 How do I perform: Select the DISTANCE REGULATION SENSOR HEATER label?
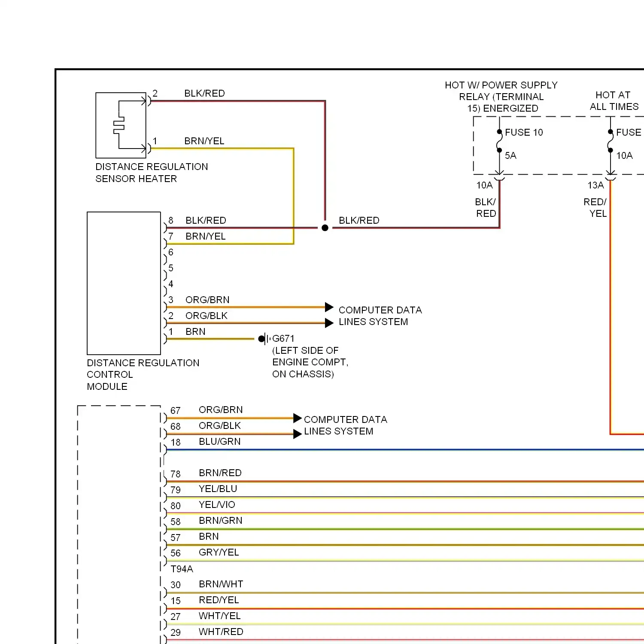pos(152,173)
